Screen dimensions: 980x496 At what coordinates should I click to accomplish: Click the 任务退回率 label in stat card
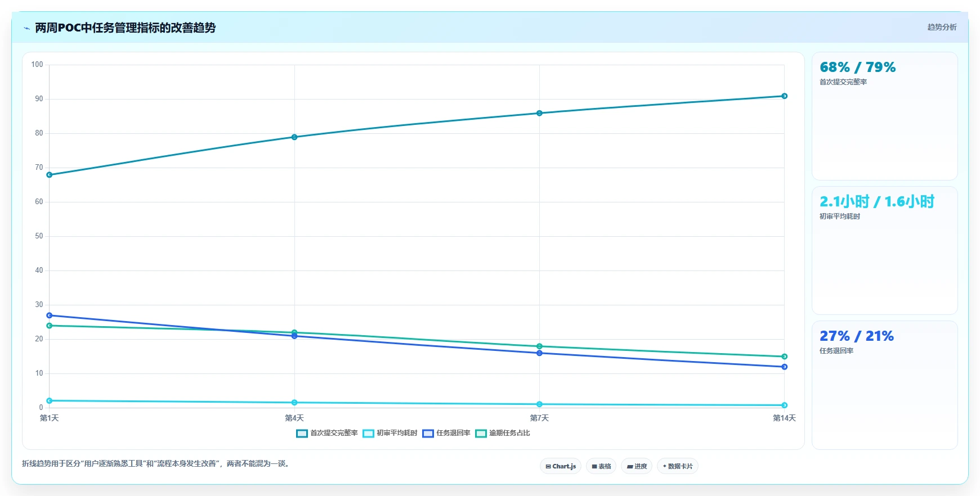836,351
